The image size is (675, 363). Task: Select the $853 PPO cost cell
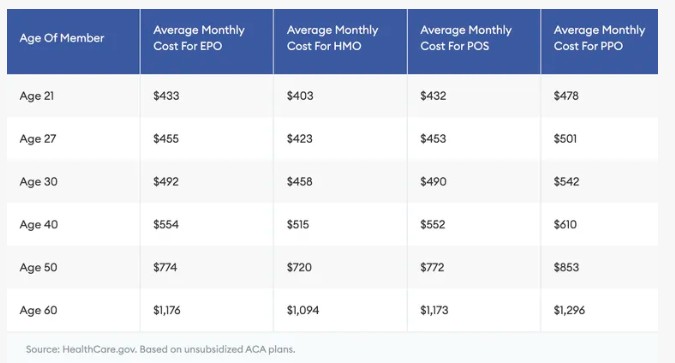point(567,267)
